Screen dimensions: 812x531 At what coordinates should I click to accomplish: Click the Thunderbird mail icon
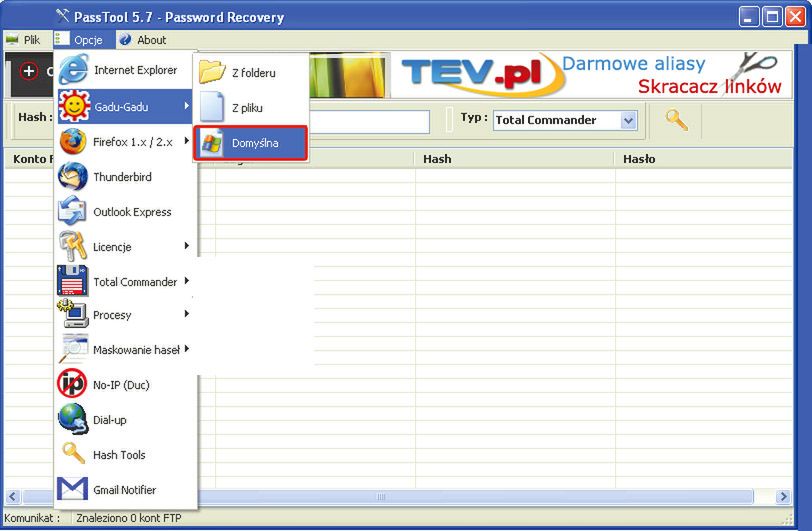72,176
